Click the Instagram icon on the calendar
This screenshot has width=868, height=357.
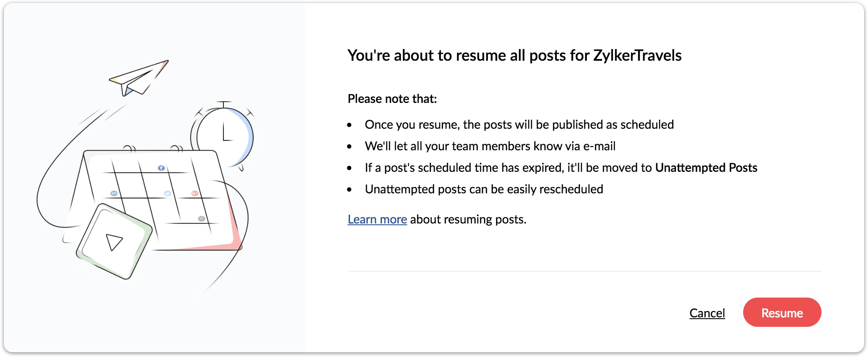(x=201, y=219)
